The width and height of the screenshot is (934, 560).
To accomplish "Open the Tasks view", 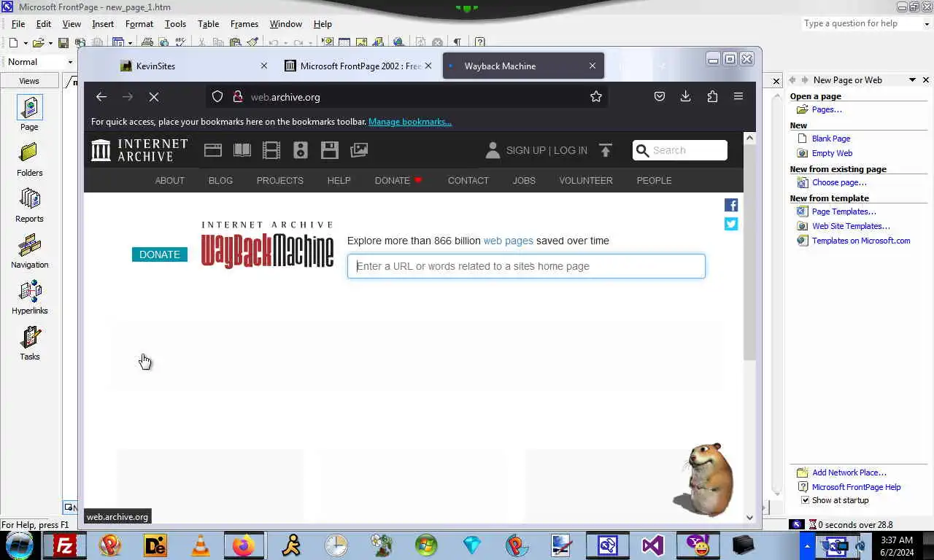I will (x=29, y=343).
